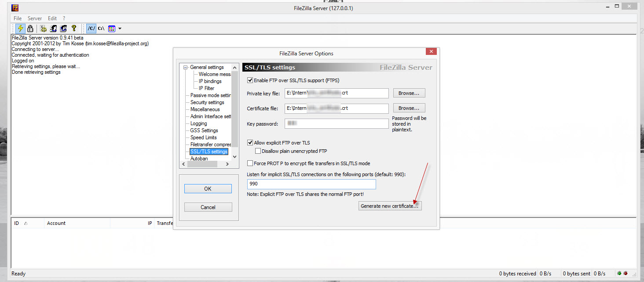The image size is (644, 282).
Task: Click the red status indicator light
Action: point(625,274)
